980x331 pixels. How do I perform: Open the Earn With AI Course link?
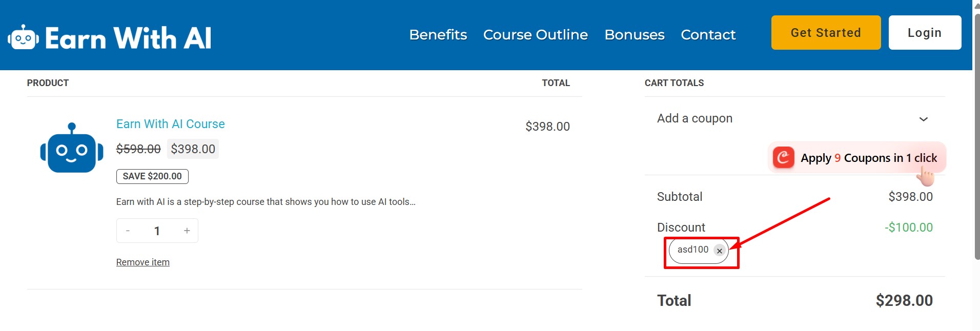pyautogui.click(x=170, y=124)
